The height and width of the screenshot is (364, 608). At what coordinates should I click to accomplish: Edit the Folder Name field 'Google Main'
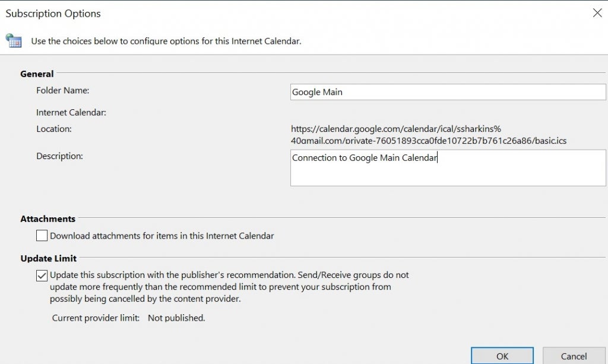click(448, 92)
